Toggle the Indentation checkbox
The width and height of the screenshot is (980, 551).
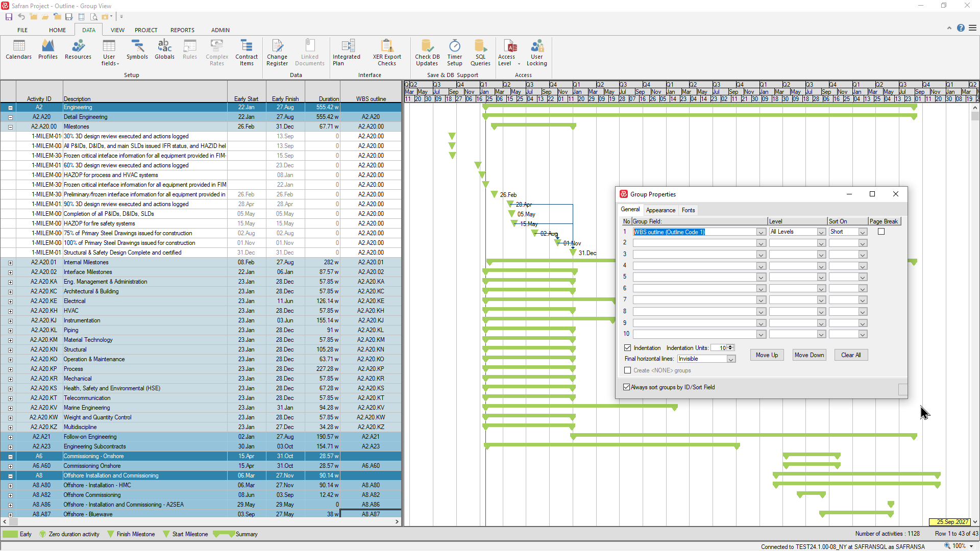(x=628, y=348)
